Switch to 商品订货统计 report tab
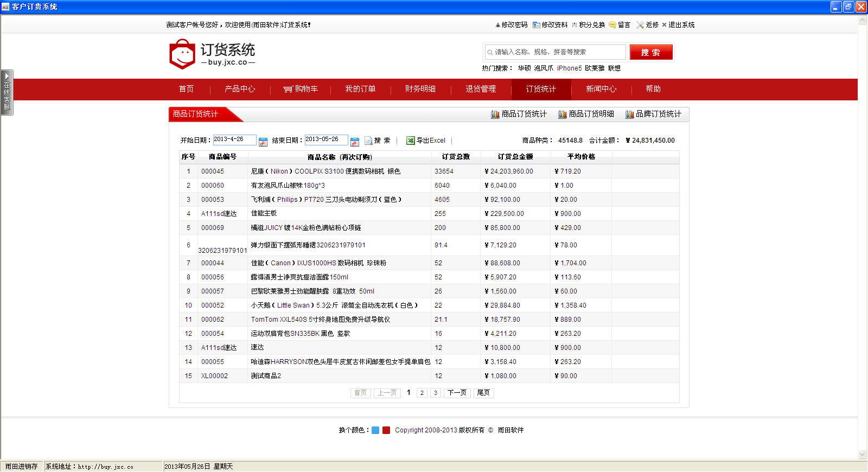 click(x=519, y=114)
